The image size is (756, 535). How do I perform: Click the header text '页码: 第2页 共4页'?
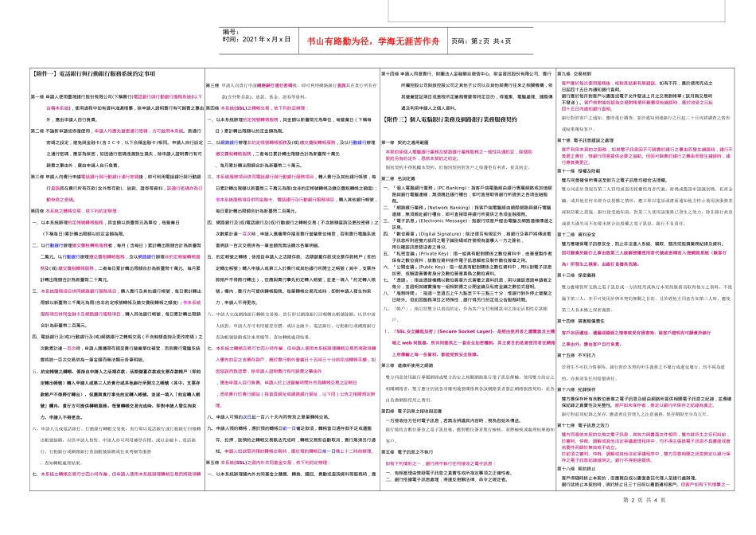point(481,41)
